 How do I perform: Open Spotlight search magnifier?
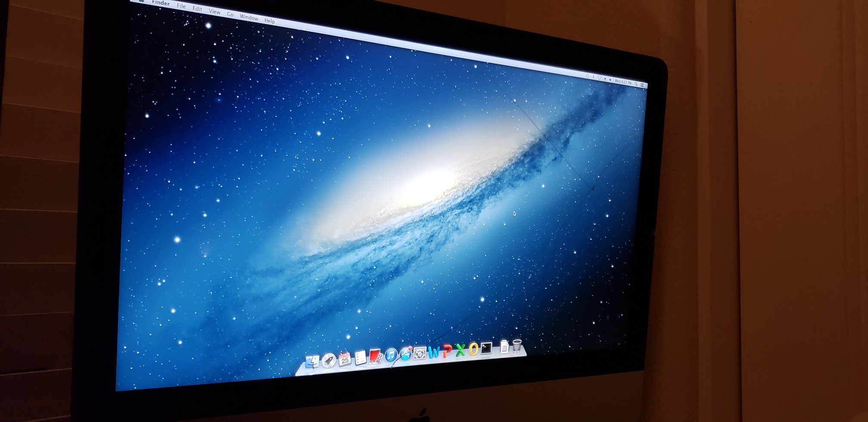[x=636, y=84]
